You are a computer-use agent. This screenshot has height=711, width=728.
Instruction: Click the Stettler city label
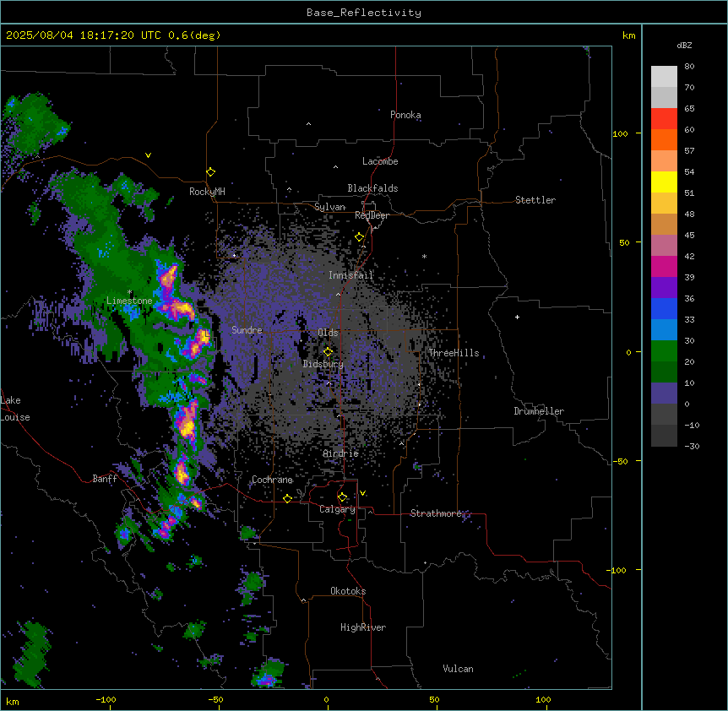(x=535, y=200)
